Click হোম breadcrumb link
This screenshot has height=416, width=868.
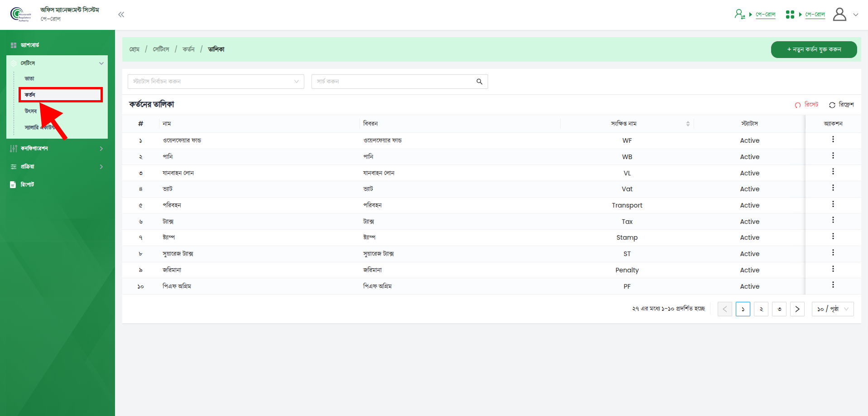(x=134, y=49)
